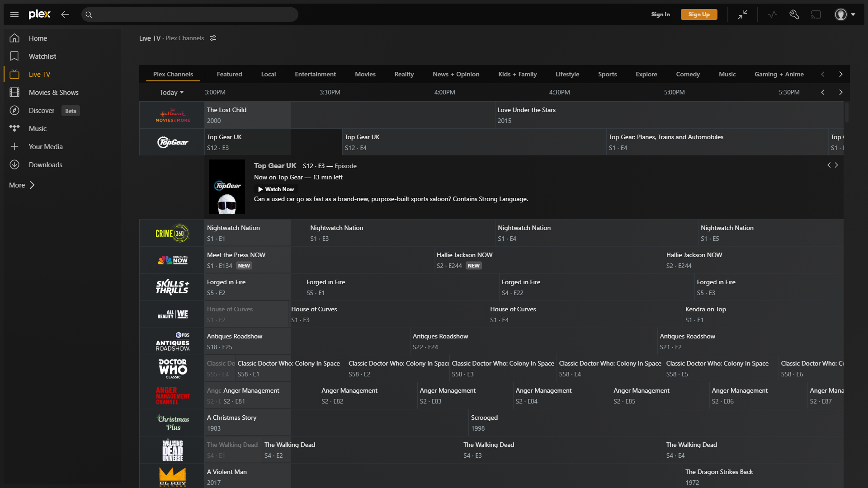Open the hamburger navigation menu

point(14,14)
